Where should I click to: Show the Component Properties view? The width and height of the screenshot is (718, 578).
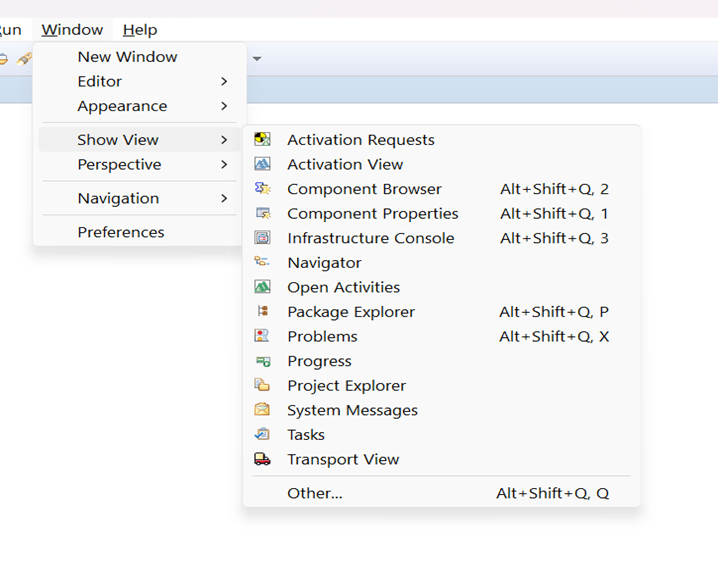coord(441,214)
